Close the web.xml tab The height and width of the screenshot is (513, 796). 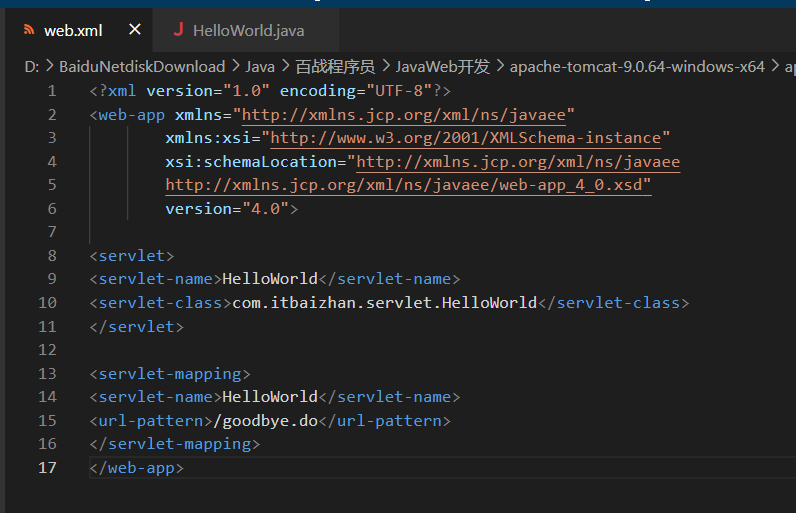click(x=135, y=29)
